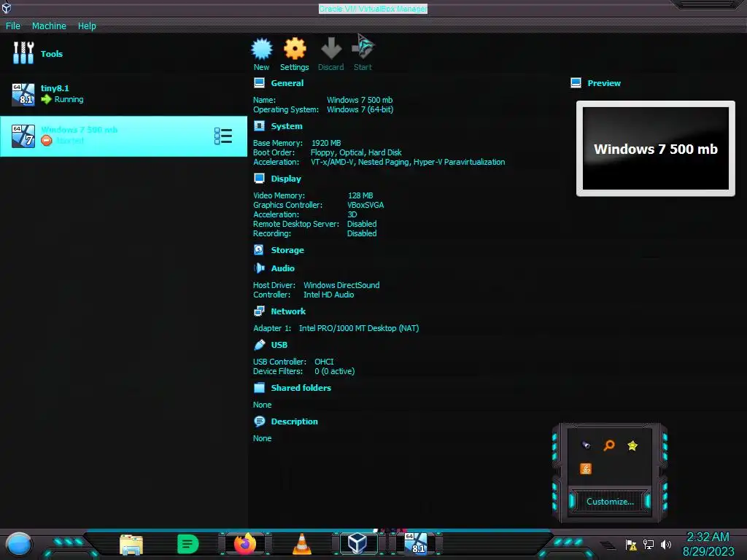Click the orange magnifier tray icon
Image resolution: width=747 pixels, height=560 pixels.
click(609, 446)
